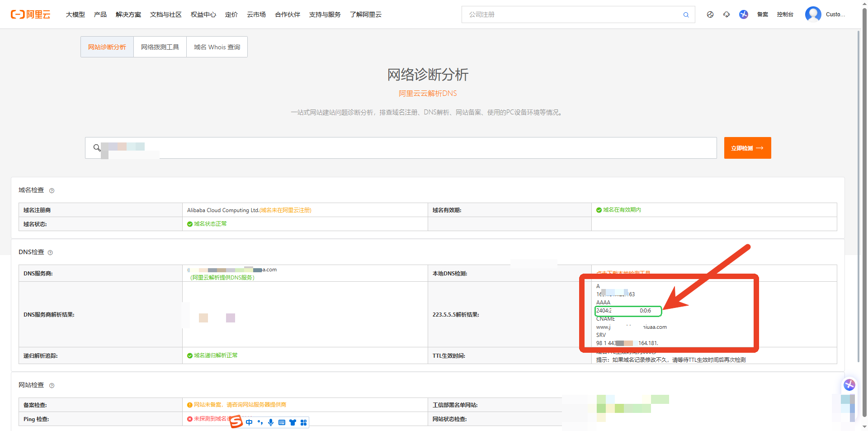This screenshot has width=868, height=431.
Task: Open the headset customer support icon
Action: (726, 14)
